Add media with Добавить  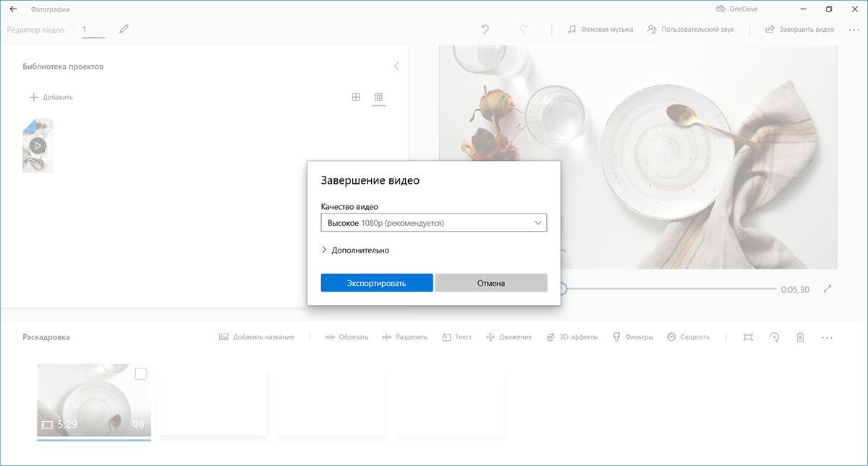[51, 97]
